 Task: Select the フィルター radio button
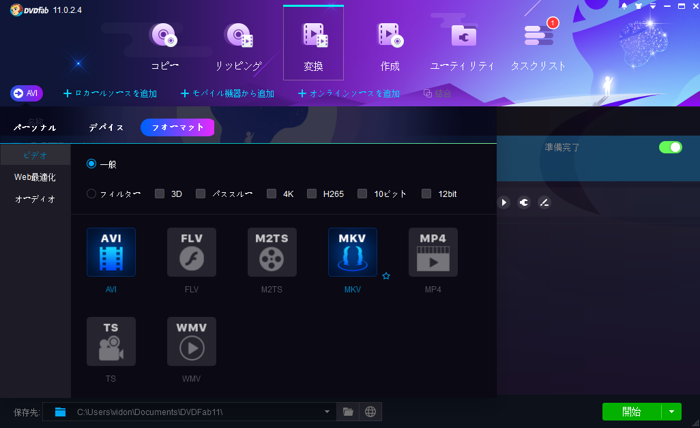click(91, 194)
